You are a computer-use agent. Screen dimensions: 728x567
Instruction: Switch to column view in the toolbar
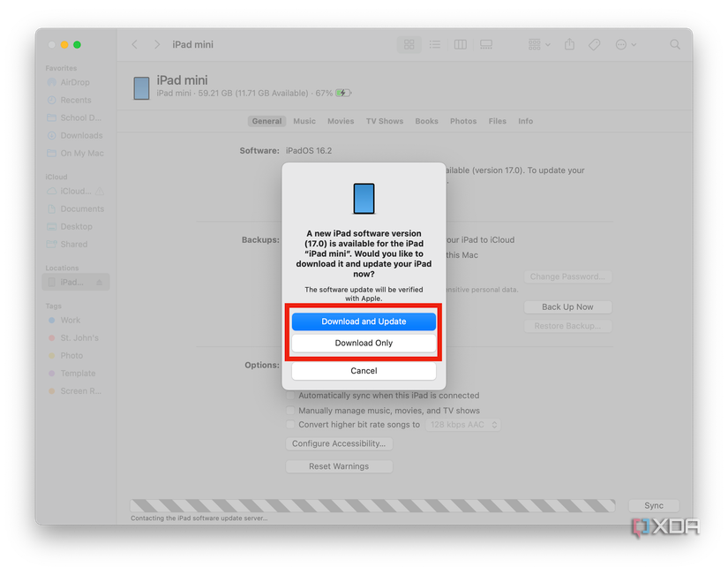tap(460, 44)
